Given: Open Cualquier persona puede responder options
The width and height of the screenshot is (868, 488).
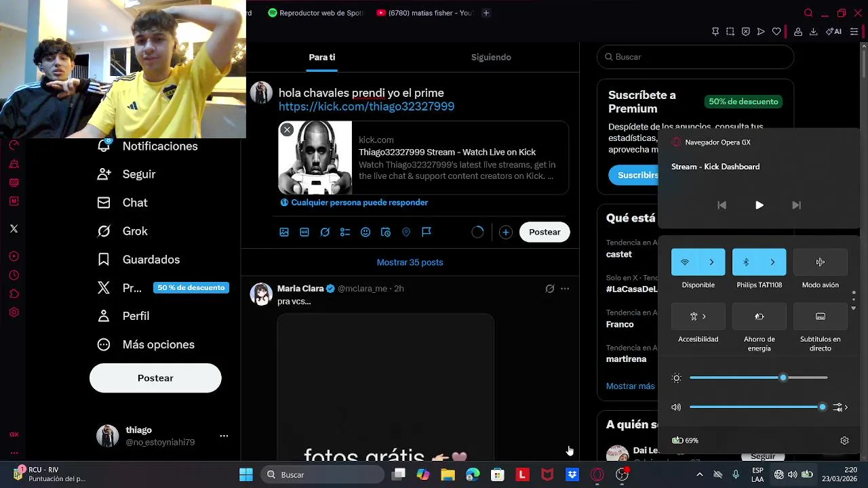Looking at the screenshot, I should click(x=354, y=203).
